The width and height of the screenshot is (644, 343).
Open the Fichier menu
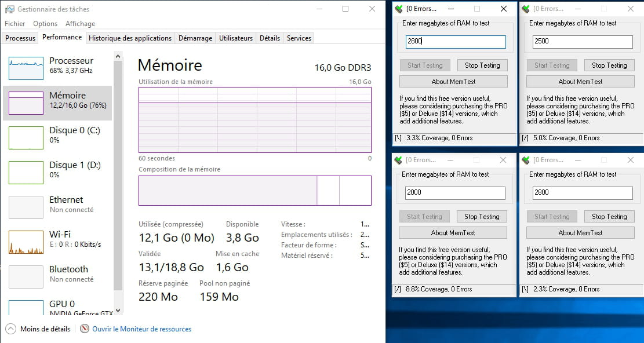[x=15, y=24]
